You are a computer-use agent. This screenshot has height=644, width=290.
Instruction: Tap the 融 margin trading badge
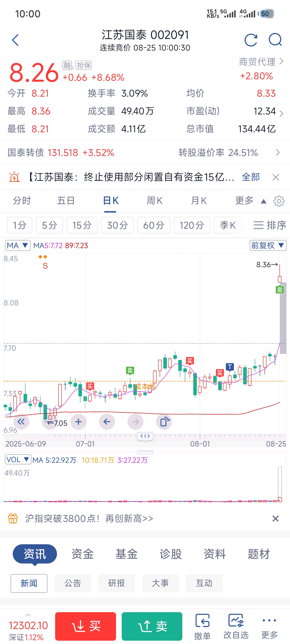(68, 66)
